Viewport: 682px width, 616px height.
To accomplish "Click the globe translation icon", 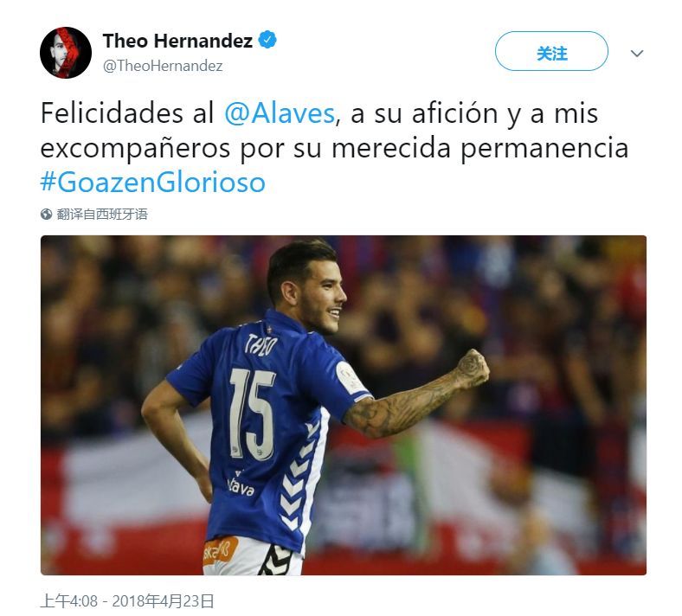I will point(46,215).
